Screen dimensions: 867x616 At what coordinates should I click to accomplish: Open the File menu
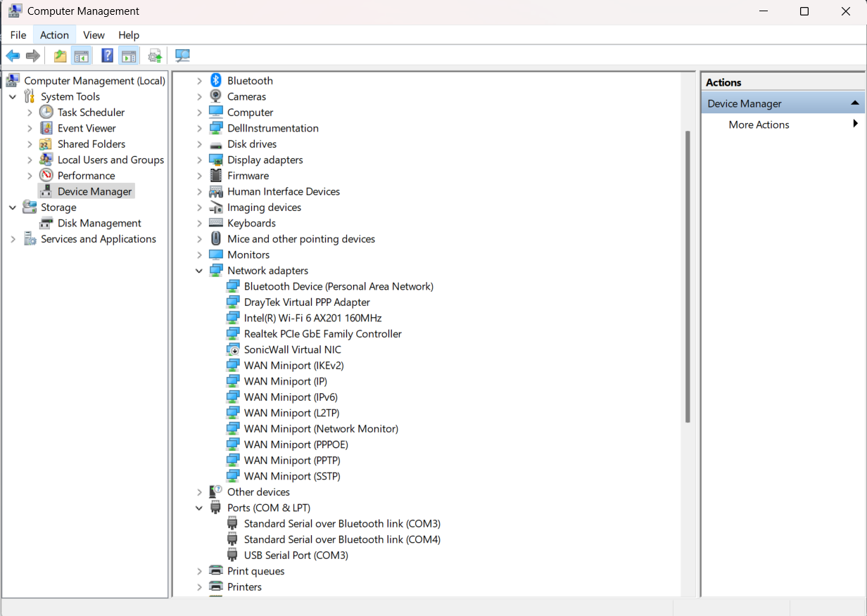coord(18,35)
